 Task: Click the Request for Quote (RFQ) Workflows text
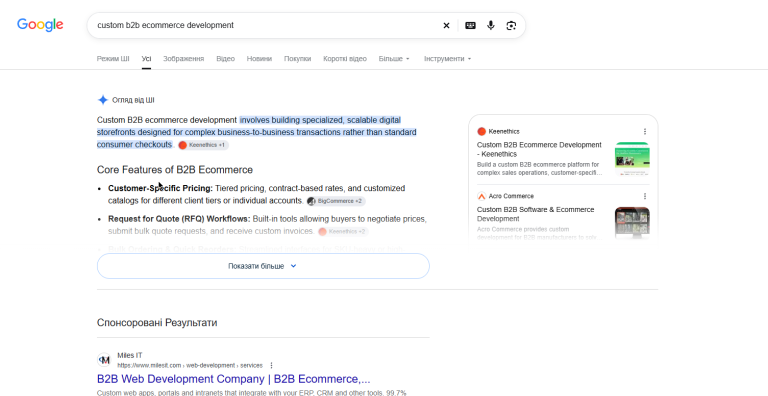pos(179,219)
